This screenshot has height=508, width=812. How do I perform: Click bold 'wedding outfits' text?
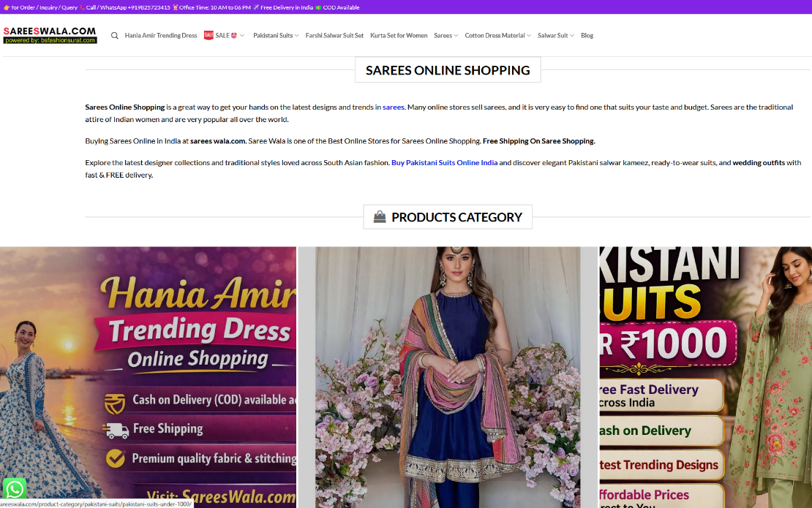[759, 162]
